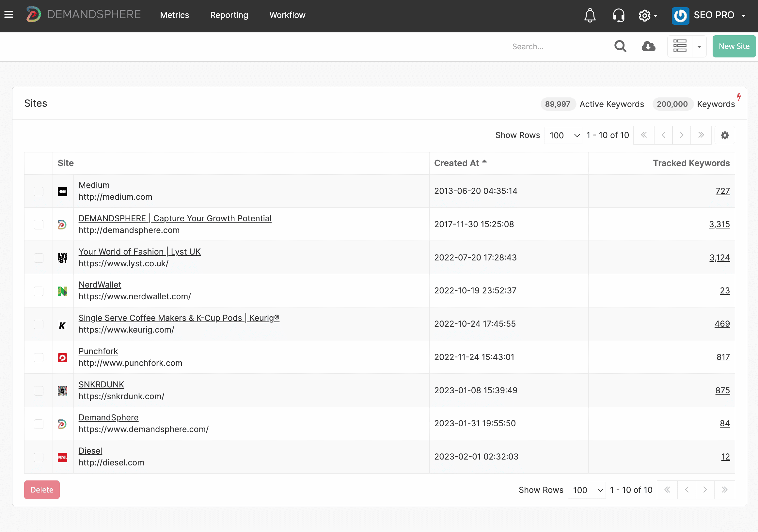Click the Tracked Keywords column header
The height and width of the screenshot is (532, 758).
click(x=691, y=163)
